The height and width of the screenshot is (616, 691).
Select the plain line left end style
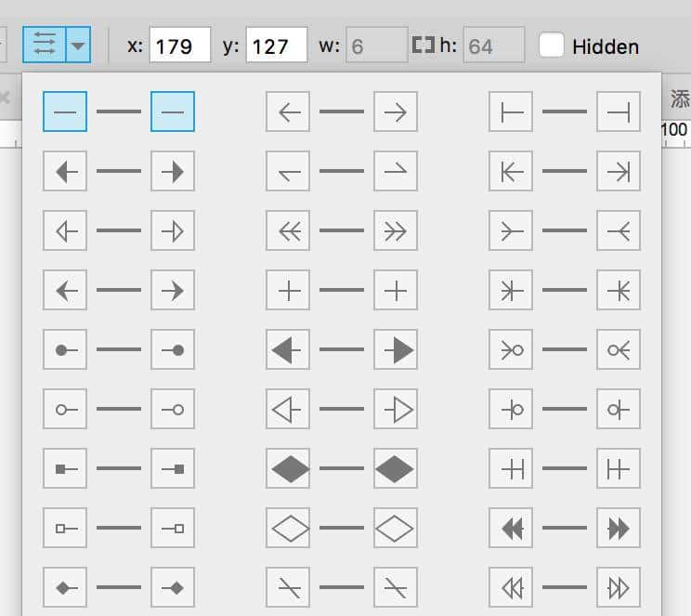[65, 112]
